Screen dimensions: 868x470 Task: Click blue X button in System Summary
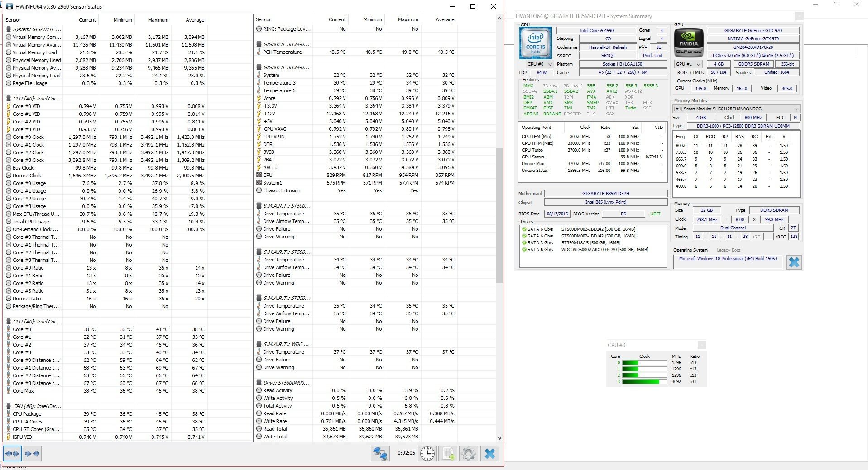(x=794, y=262)
